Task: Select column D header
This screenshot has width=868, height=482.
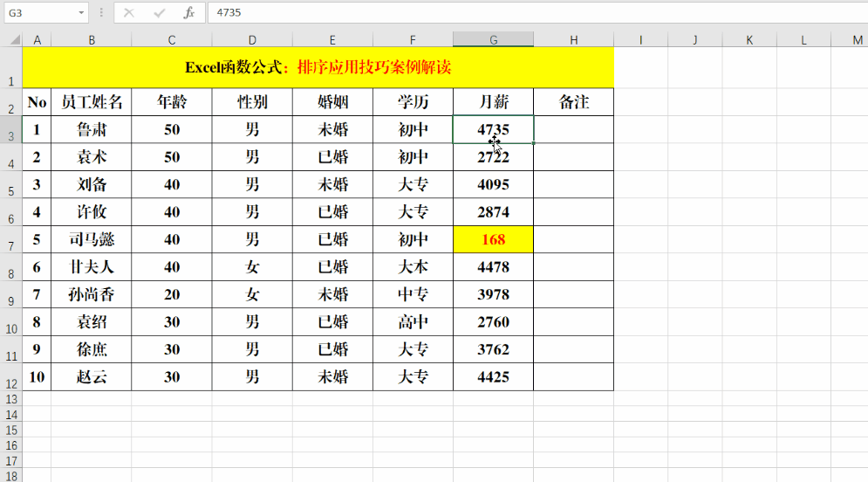Action: 252,40
